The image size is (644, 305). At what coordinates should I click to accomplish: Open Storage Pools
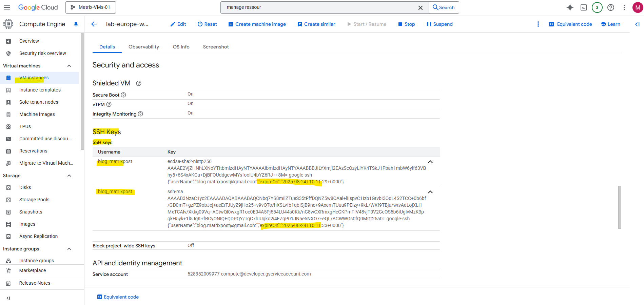[x=39, y=200]
